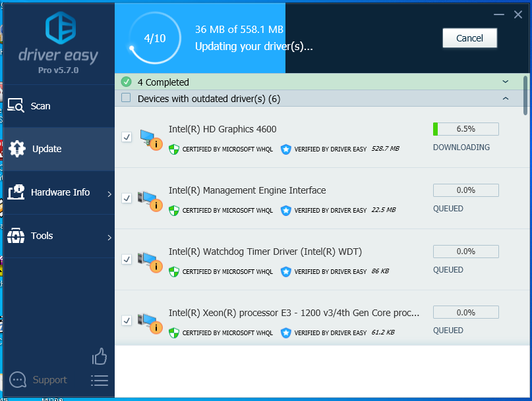The image size is (532, 401).
Task: Open the Scan section
Action: (x=59, y=106)
